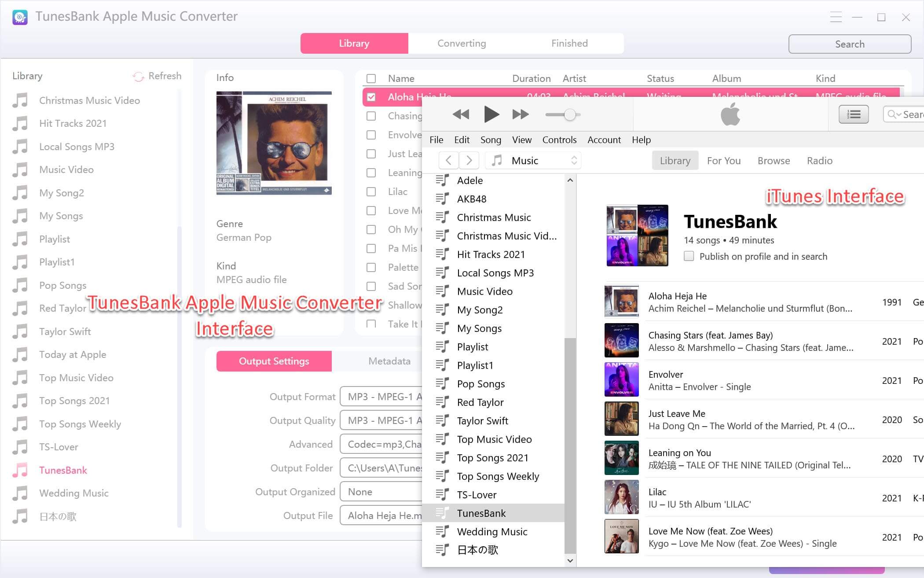Go to iTunes Browse section
924x578 pixels.
(774, 161)
